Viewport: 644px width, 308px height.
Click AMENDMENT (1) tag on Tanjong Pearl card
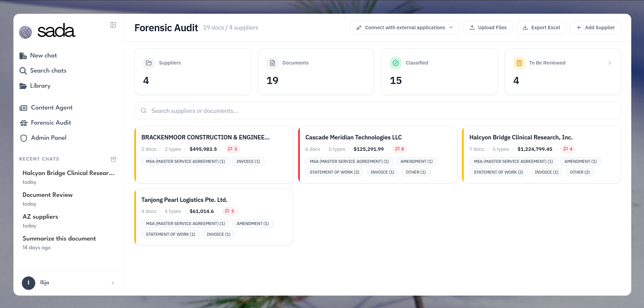click(x=252, y=224)
